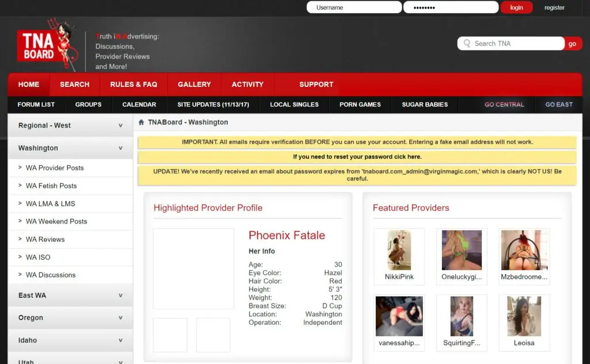Expand the Utah section
590x364 pixels.
pyautogui.click(x=70, y=359)
